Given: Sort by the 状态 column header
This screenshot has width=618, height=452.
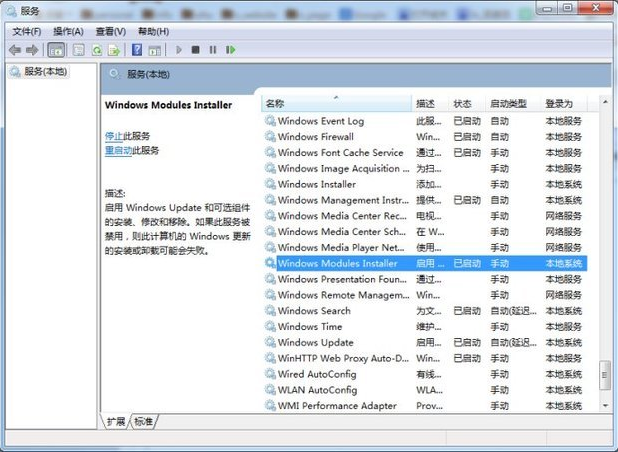Looking at the screenshot, I should tap(462, 103).
